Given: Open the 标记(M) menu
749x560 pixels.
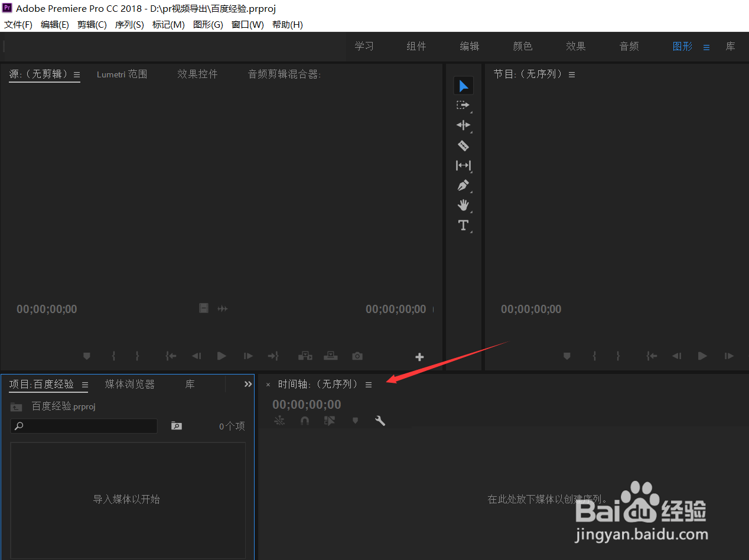Looking at the screenshot, I should click(x=168, y=25).
